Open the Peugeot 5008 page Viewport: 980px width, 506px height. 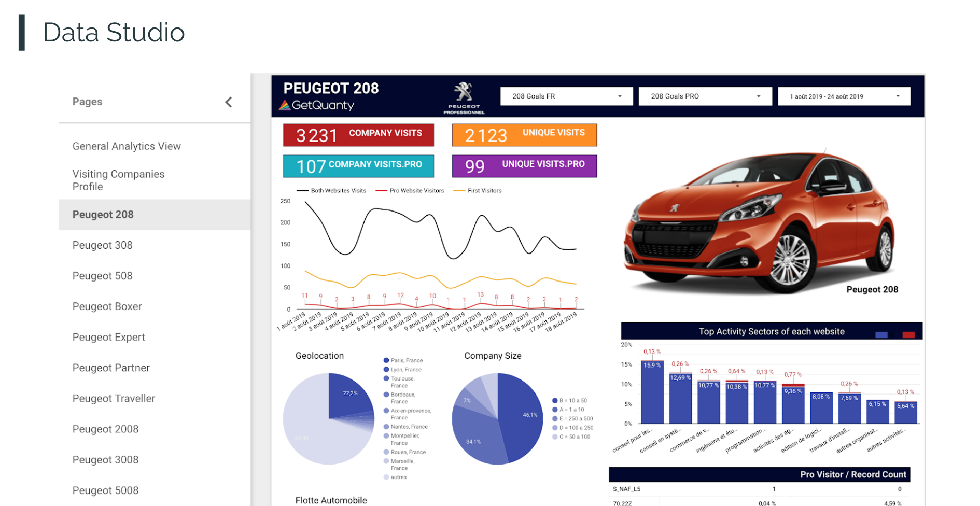tap(106, 490)
